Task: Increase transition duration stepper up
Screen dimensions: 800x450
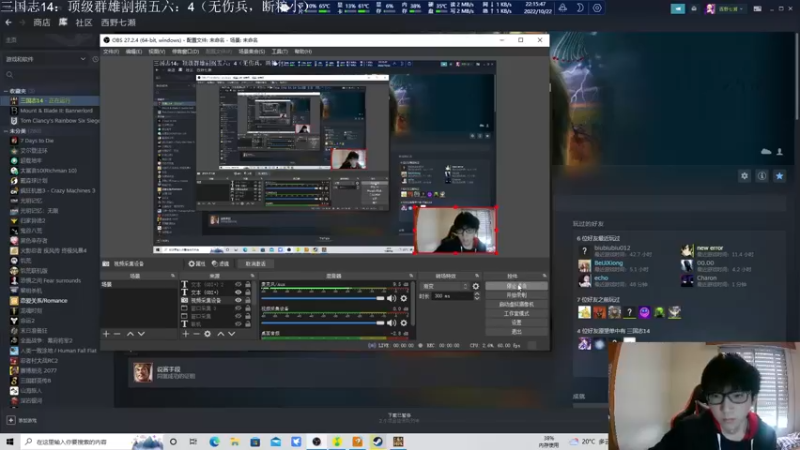Action: point(477,294)
